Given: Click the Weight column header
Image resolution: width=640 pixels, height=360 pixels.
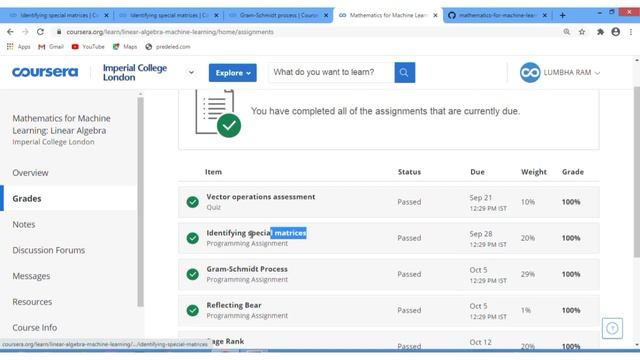Looking at the screenshot, I should pyautogui.click(x=533, y=172).
